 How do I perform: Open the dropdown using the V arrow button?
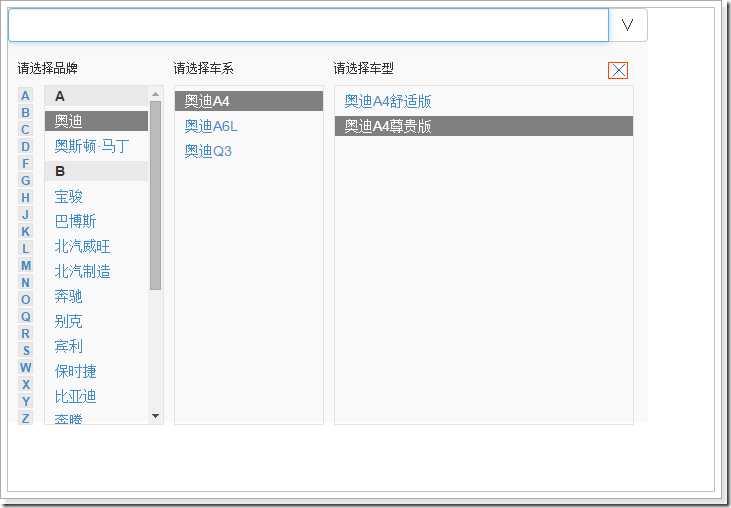[628, 25]
